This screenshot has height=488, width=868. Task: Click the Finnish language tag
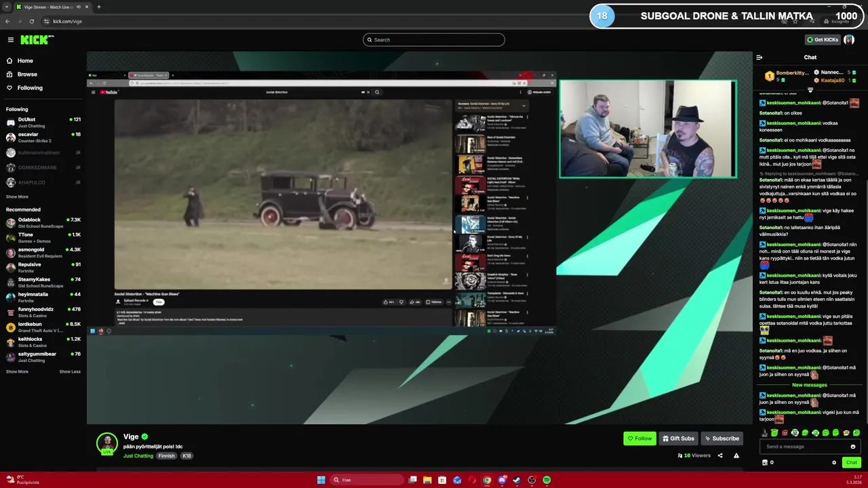[x=167, y=456]
